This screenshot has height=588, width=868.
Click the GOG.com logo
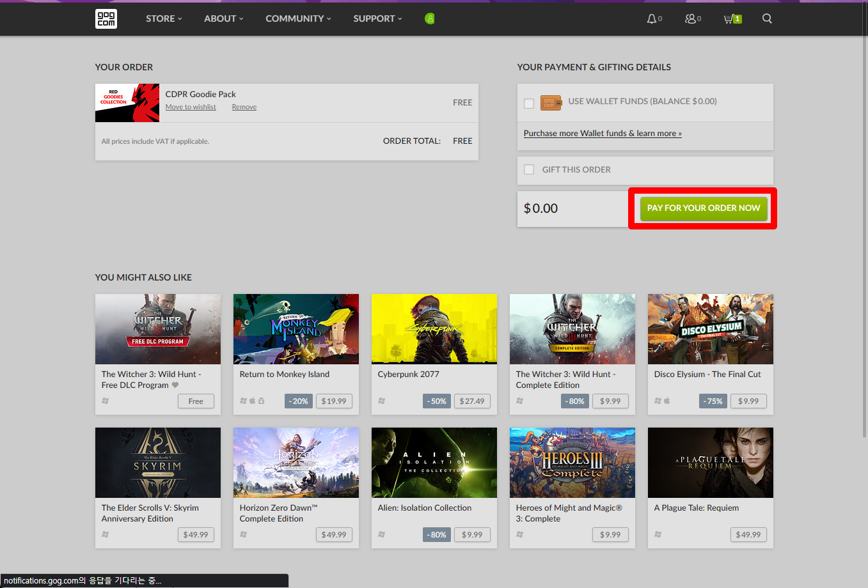pos(106,19)
